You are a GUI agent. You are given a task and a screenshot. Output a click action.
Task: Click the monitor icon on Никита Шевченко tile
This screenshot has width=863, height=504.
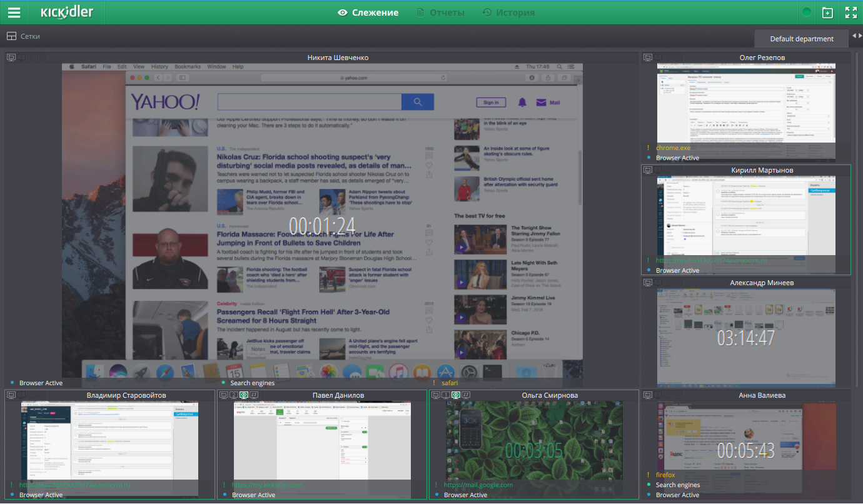11,58
